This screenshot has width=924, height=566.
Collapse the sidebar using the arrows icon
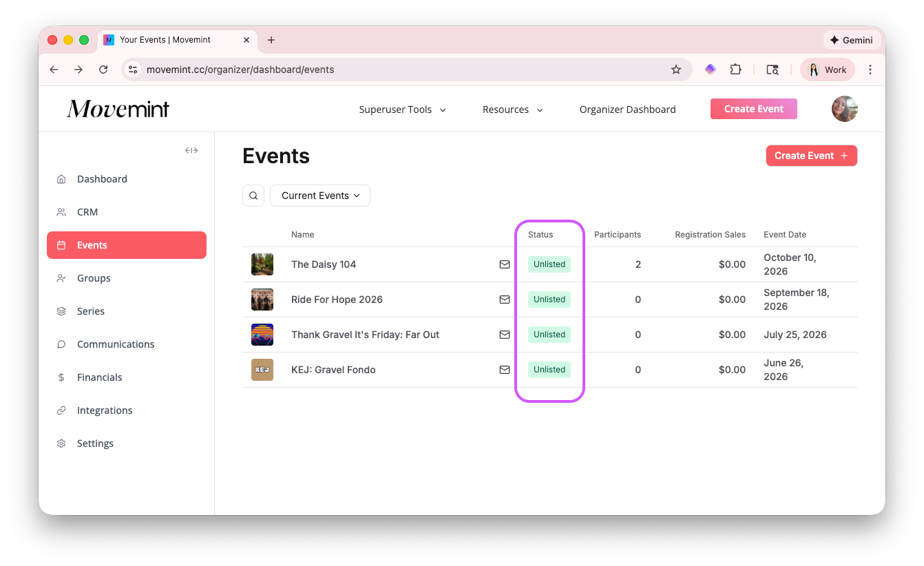(191, 151)
